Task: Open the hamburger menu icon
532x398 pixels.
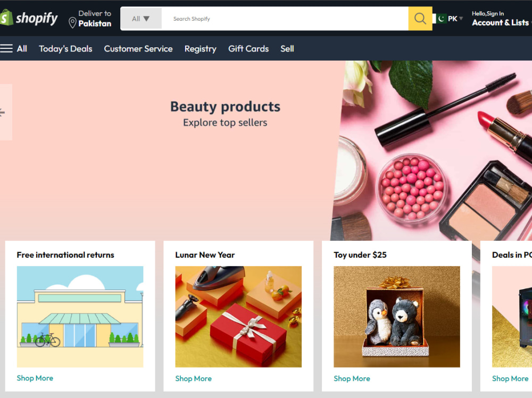Action: click(x=6, y=48)
